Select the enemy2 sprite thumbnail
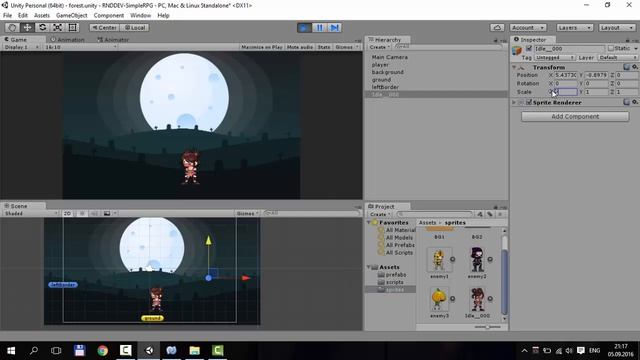This screenshot has height=360, width=640. coord(477,260)
